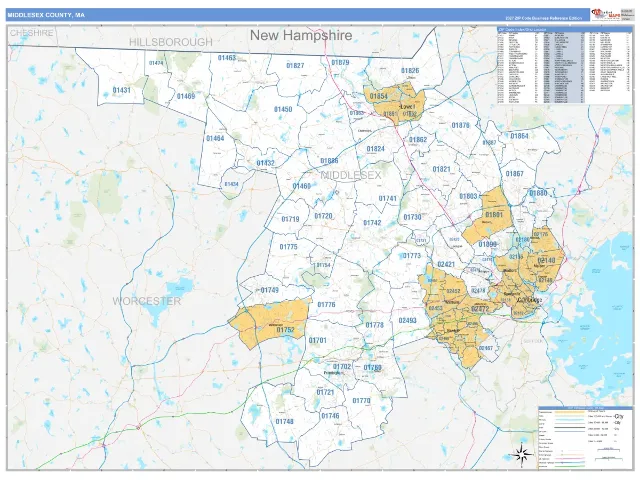Select ZIP code label 01432

coord(265,163)
